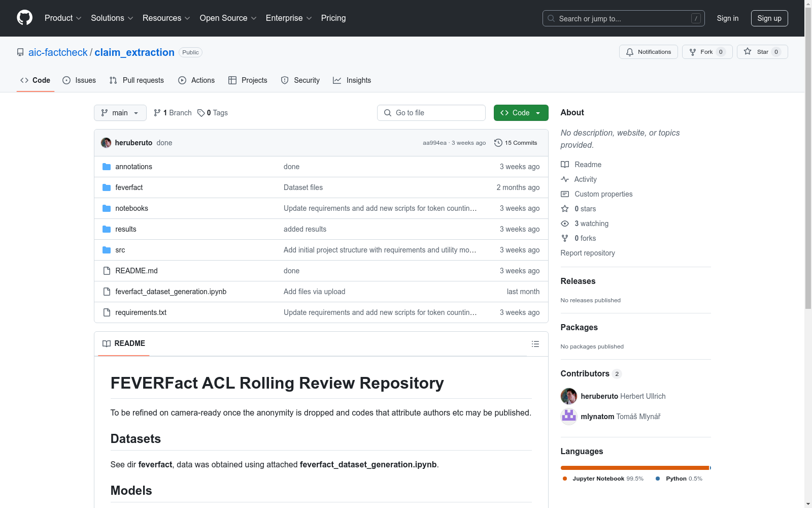Click the Sign in link
812x508 pixels.
tap(728, 18)
